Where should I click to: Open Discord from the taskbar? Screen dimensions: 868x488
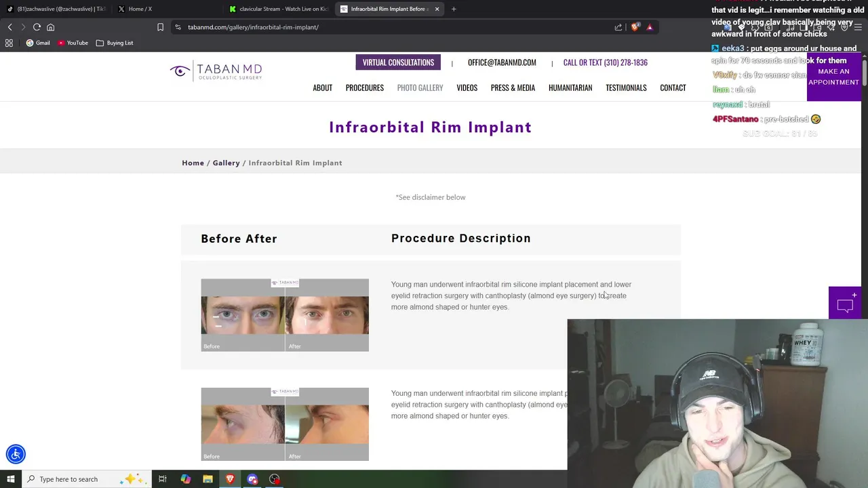252,479
